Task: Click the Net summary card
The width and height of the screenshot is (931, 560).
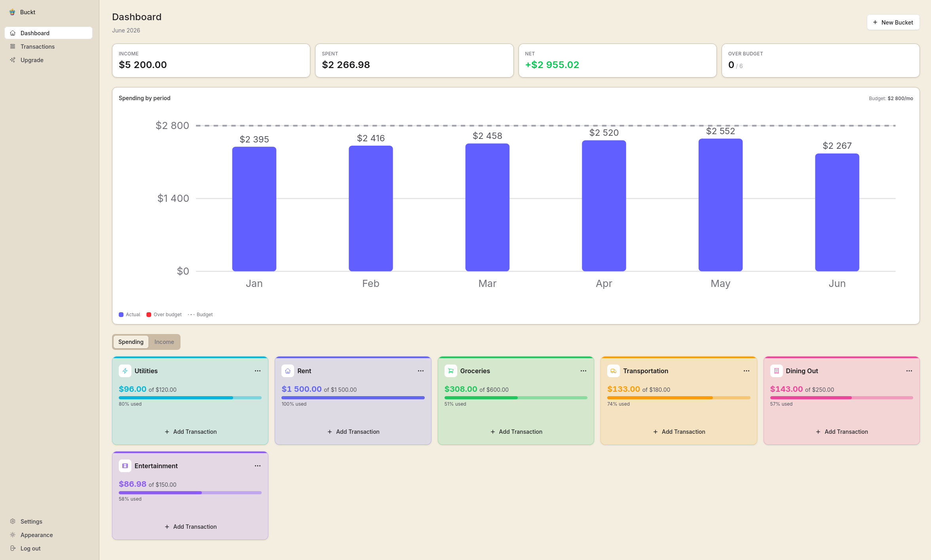Action: [x=617, y=61]
